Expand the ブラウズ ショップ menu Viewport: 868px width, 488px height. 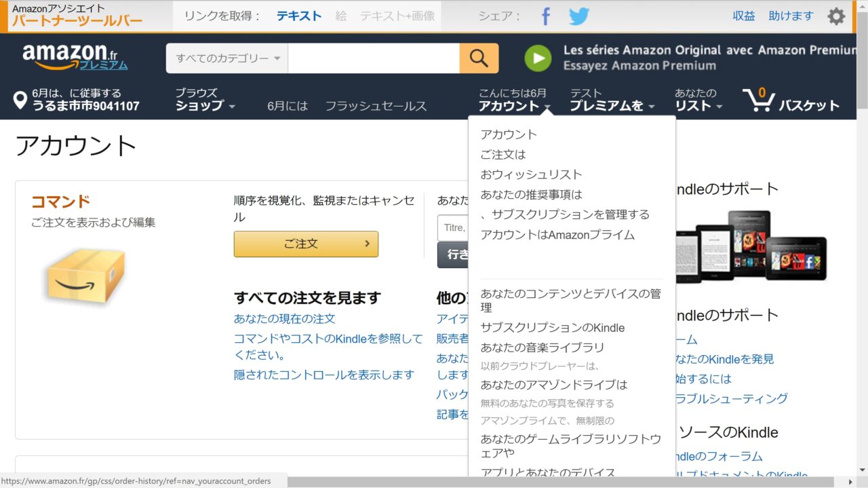[x=205, y=100]
